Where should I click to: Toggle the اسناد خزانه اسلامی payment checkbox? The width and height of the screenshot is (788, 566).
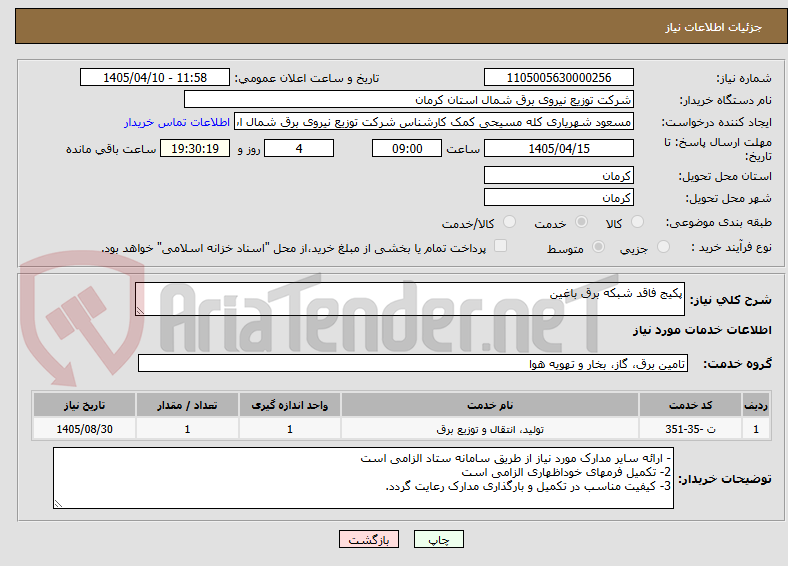(x=501, y=245)
